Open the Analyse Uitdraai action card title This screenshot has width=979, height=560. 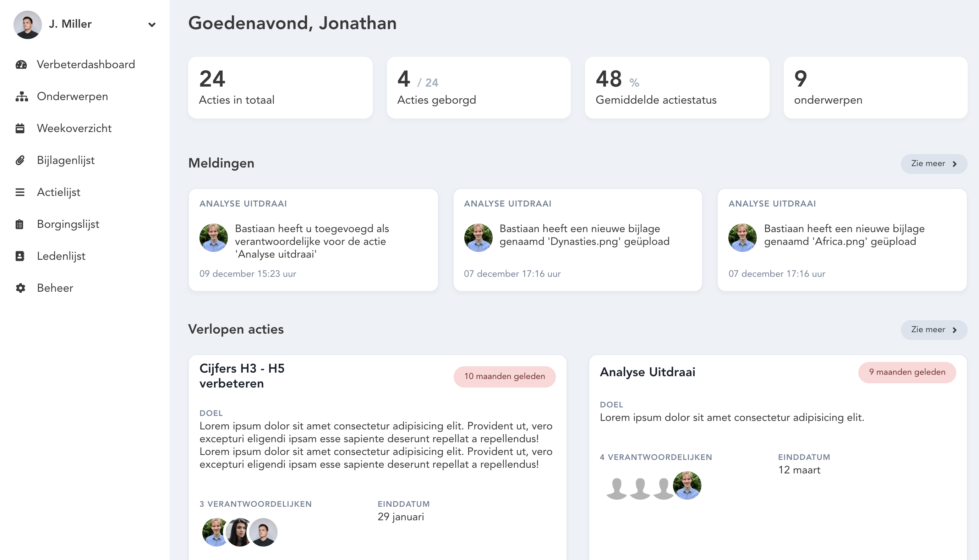(647, 372)
